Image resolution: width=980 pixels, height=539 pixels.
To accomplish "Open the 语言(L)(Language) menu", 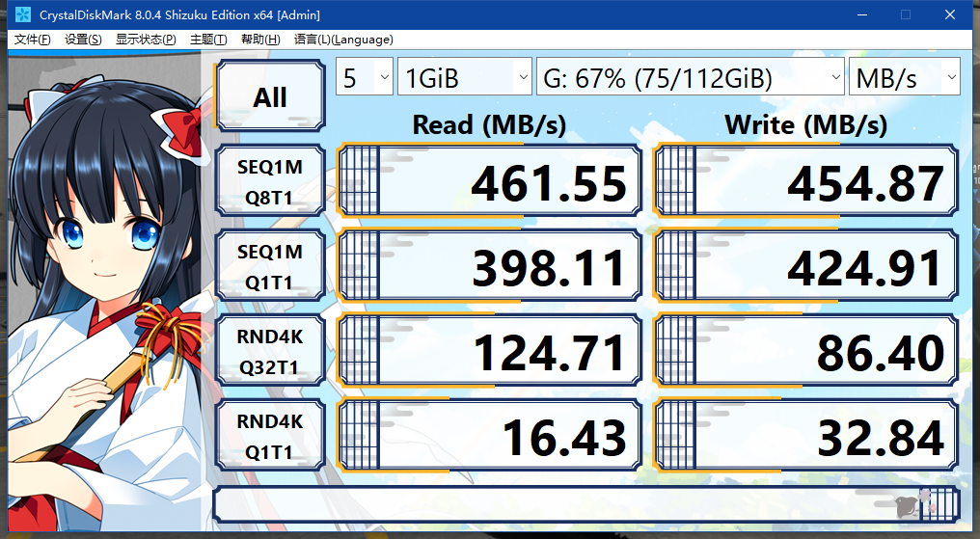I will click(343, 40).
